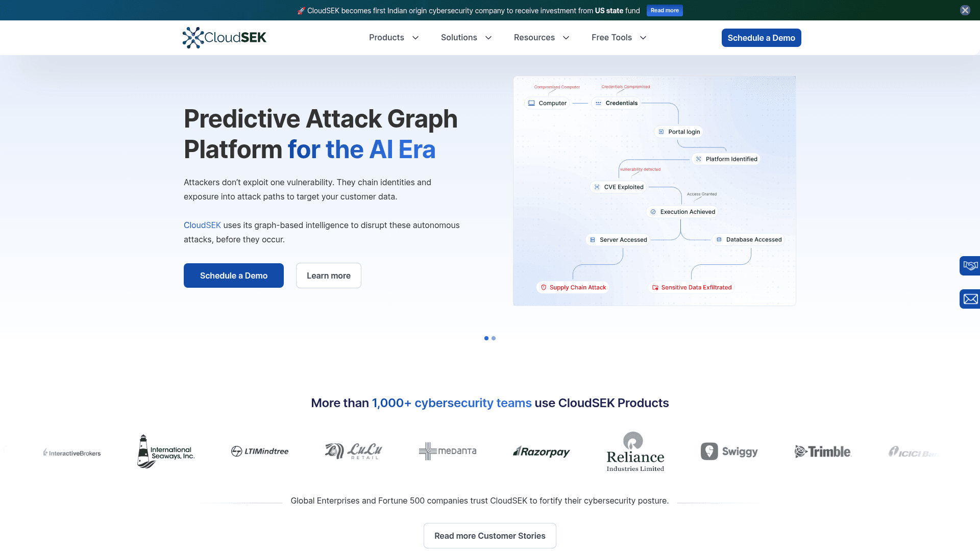Select the first carousel dot

pos(486,338)
